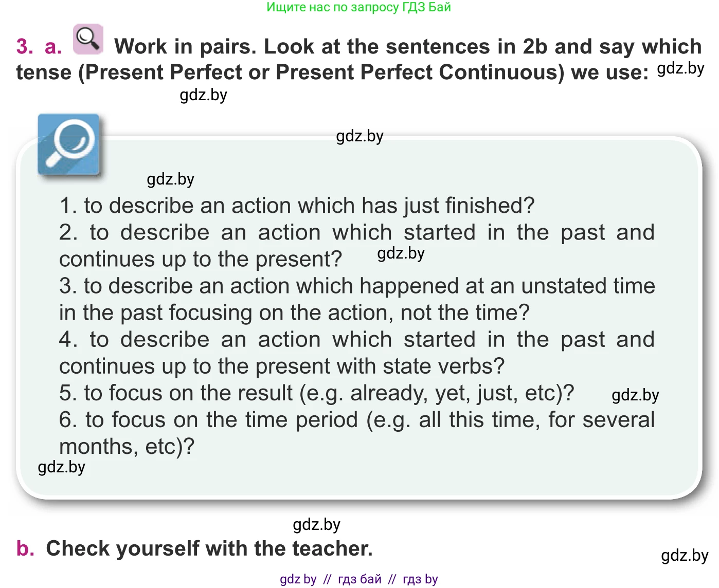Click the green "Ищите нас по запросу" header text
This screenshot has height=588, width=719.
[358, 7]
